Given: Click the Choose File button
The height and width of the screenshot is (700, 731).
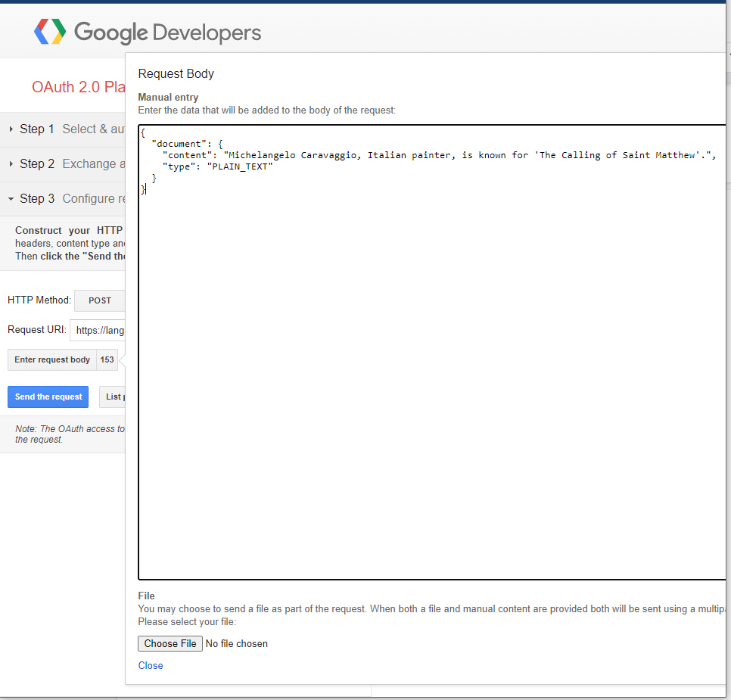Looking at the screenshot, I should pyautogui.click(x=170, y=644).
